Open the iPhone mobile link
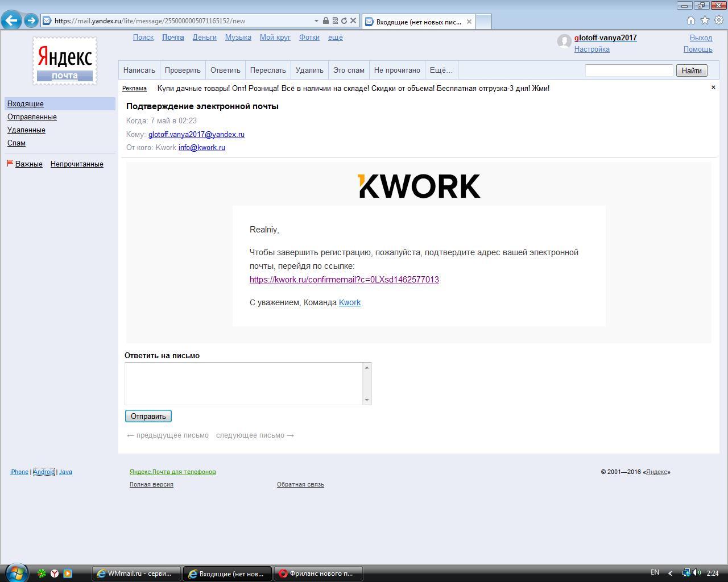Screen dimensions: 728x582 coord(19,472)
